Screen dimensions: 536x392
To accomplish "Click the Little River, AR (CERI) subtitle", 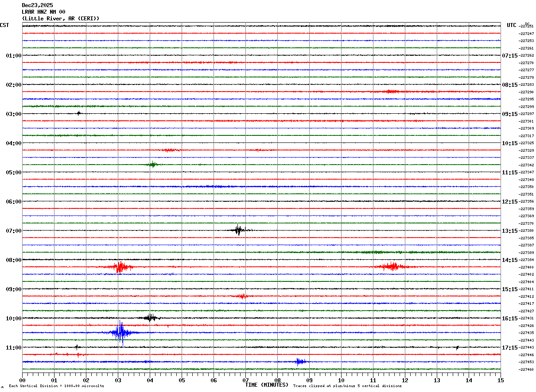I will [61, 19].
